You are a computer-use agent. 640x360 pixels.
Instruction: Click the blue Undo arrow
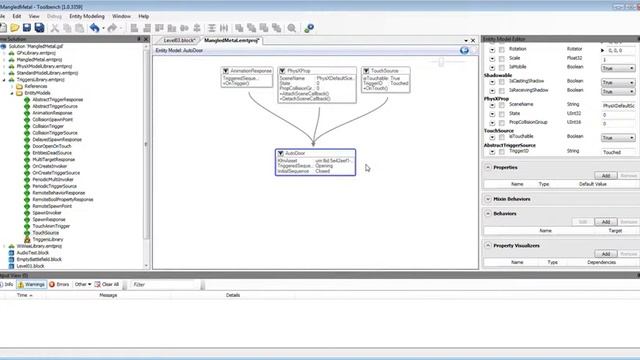(x=95, y=28)
